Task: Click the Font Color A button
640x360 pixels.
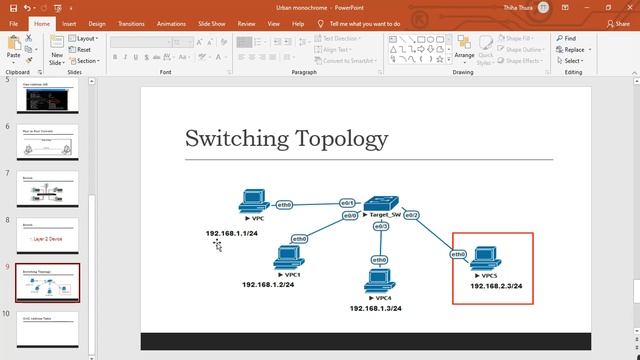Action: coord(218,57)
